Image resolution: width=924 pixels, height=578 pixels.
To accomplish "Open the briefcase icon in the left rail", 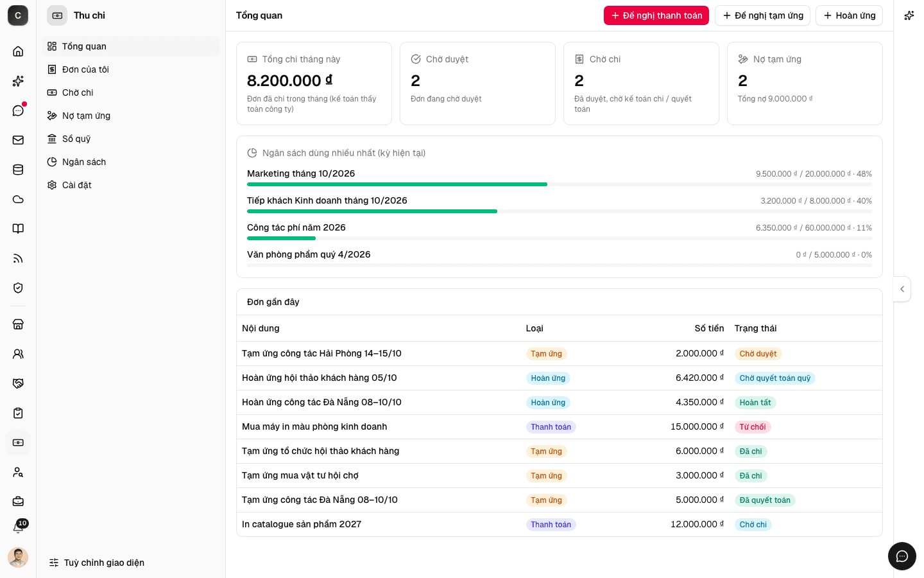I will click(18, 502).
